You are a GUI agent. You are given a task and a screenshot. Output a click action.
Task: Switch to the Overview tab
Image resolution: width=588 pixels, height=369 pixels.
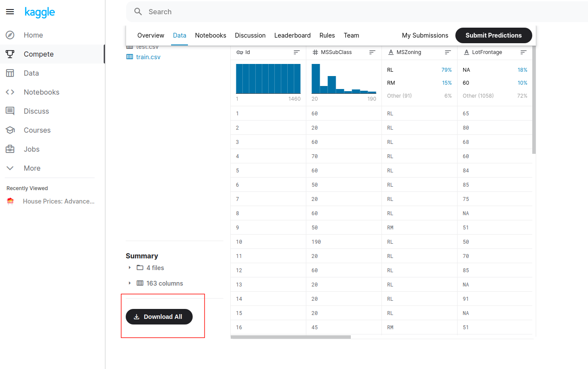(151, 35)
